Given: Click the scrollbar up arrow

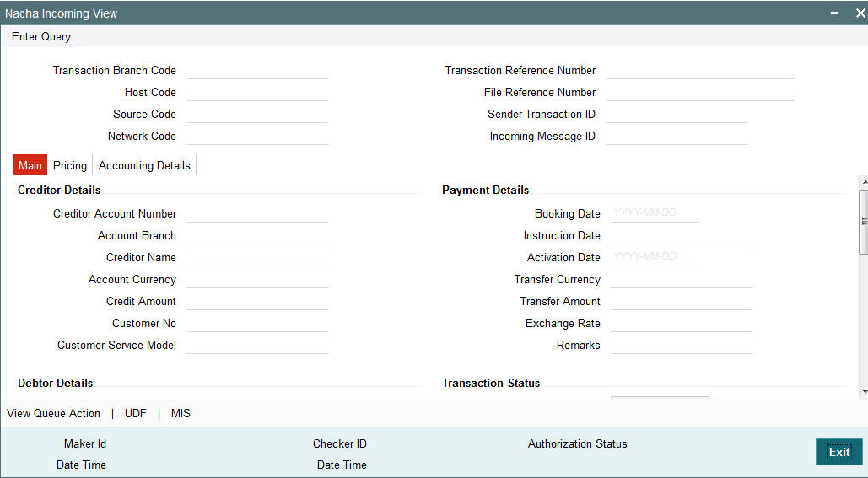Looking at the screenshot, I should pyautogui.click(x=864, y=181).
